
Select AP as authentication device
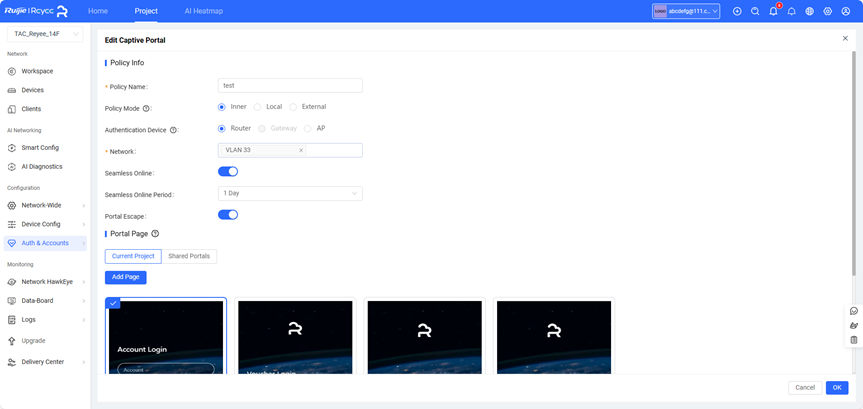(x=308, y=128)
